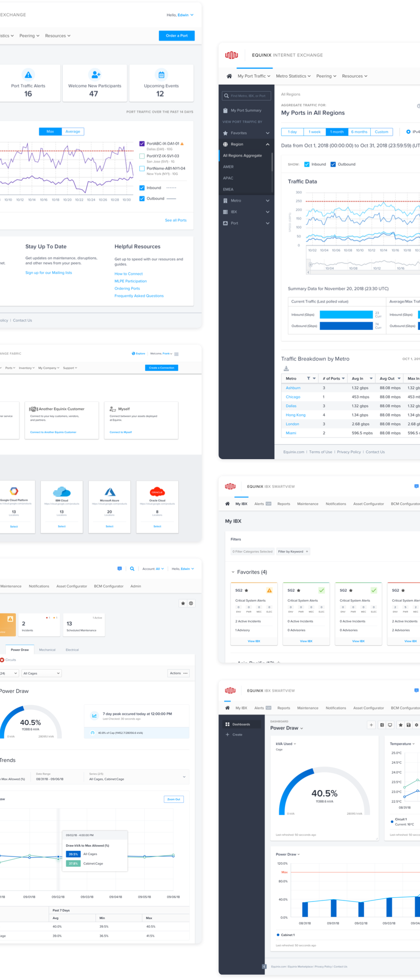420x980 pixels.
Task: Toggle the PortABC-IX-DA1-01 checkbox
Action: pos(142,144)
